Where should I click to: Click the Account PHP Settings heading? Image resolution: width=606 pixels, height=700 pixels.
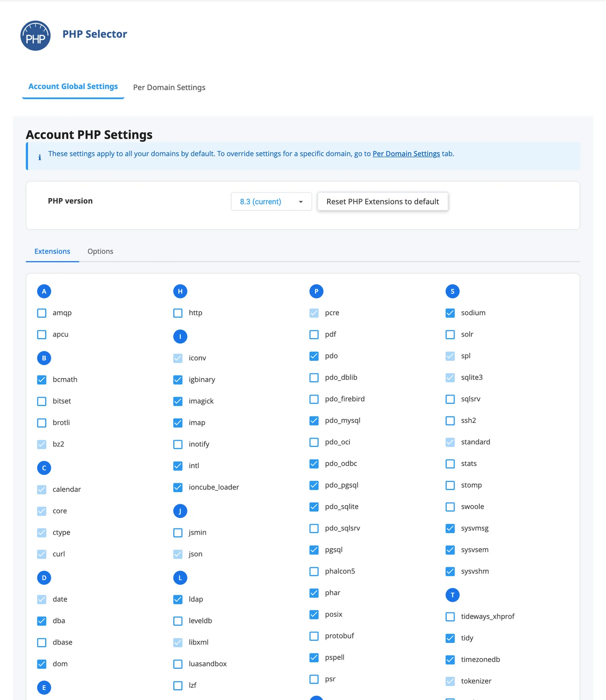coord(89,135)
